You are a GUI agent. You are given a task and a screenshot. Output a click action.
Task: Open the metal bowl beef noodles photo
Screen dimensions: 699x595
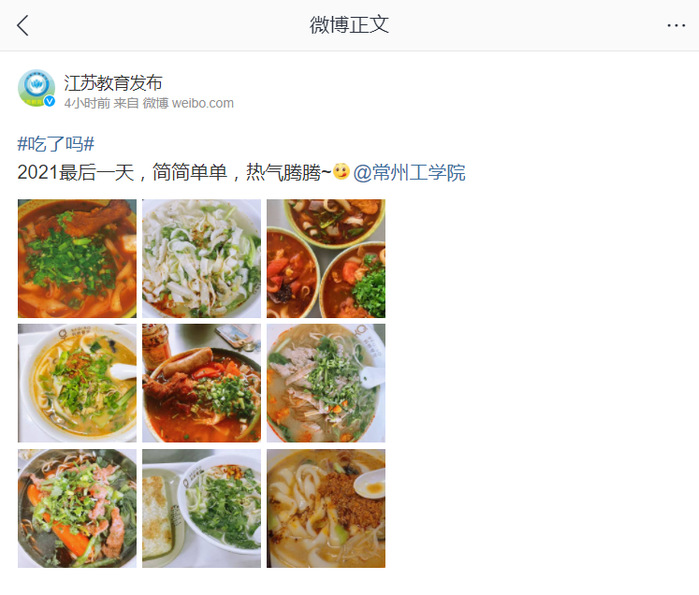pyautogui.click(x=77, y=508)
